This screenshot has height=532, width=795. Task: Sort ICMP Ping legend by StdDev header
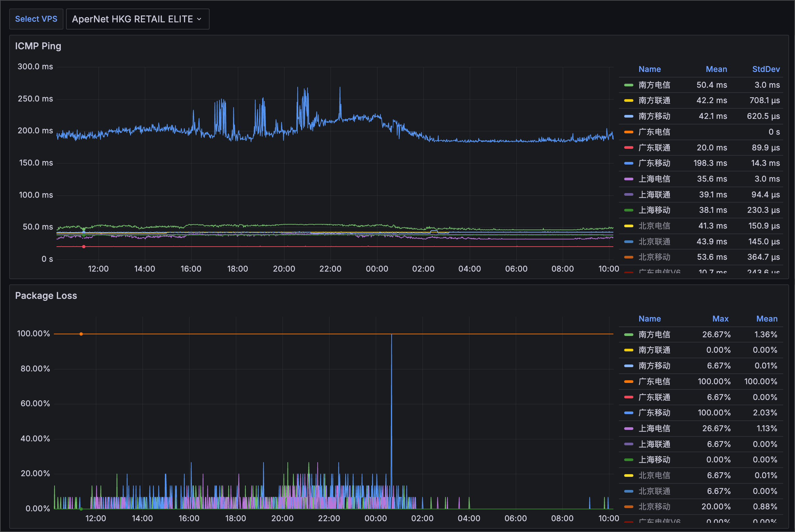(x=766, y=69)
